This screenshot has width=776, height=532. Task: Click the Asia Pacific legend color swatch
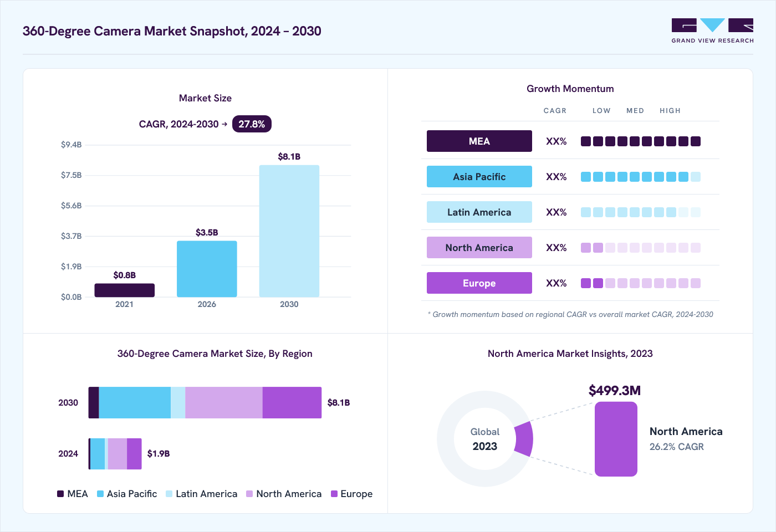(100, 494)
